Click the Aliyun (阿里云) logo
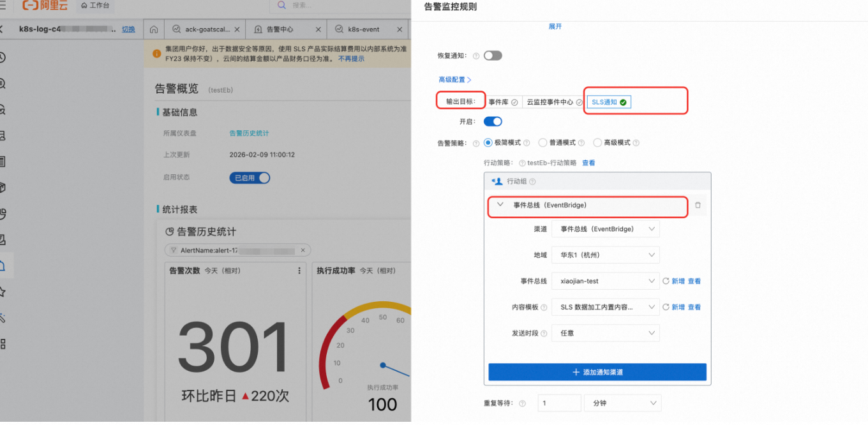Viewport: 868px width, 425px height. click(x=45, y=6)
